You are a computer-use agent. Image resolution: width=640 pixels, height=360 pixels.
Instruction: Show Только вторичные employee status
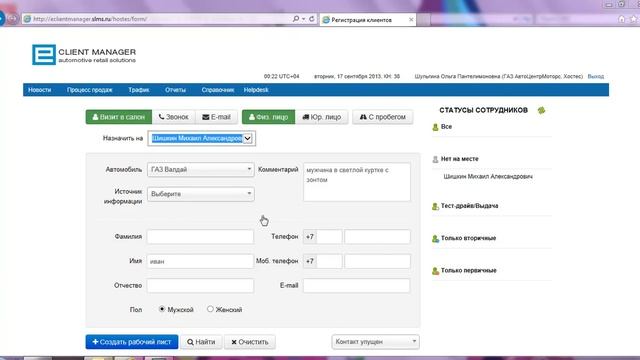(x=468, y=238)
